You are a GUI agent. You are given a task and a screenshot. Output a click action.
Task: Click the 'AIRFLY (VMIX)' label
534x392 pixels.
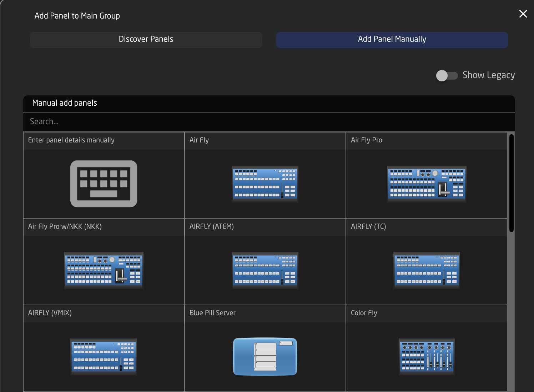[50, 313]
